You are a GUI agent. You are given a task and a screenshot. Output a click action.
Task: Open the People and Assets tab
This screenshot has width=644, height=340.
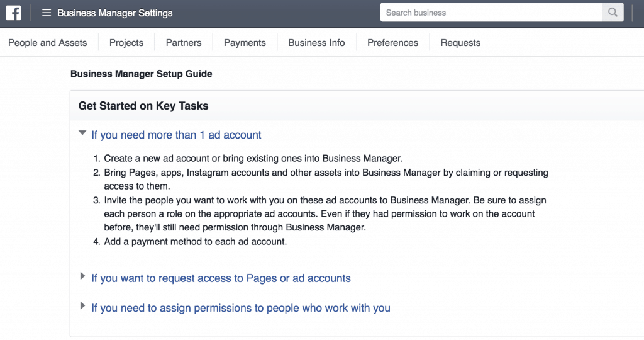(48, 43)
